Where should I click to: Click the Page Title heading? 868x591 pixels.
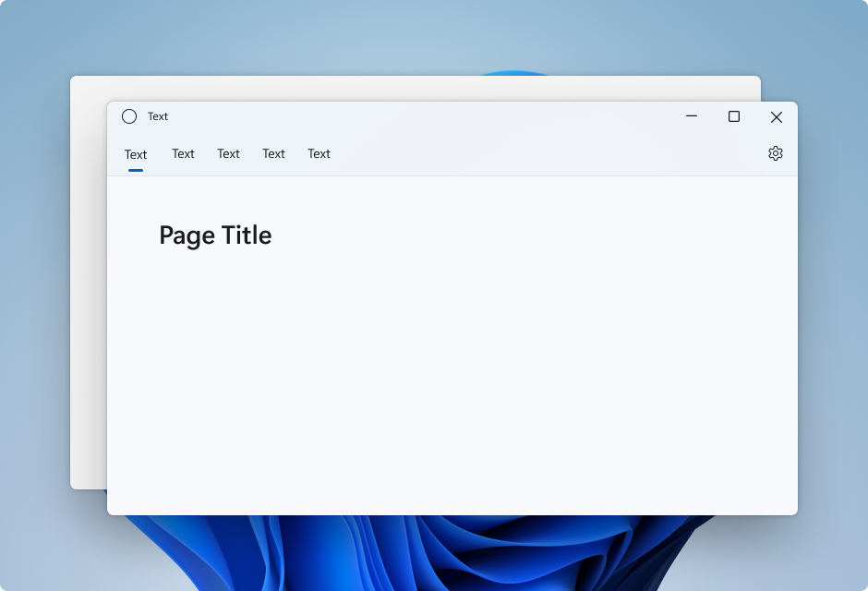(x=215, y=235)
